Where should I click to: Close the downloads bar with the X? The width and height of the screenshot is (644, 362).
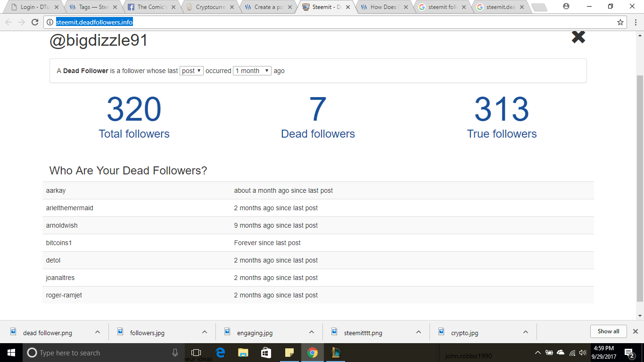(x=635, y=331)
